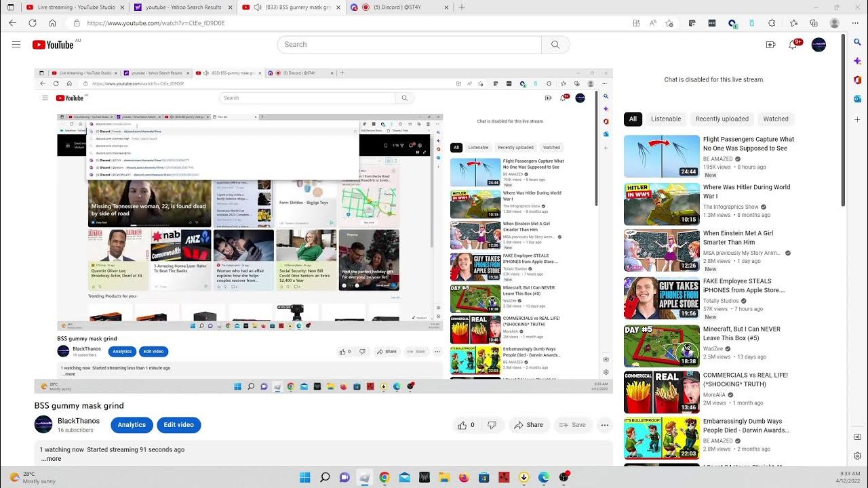Switch to the Discord @ST4Y tab
This screenshot has width=868, height=488.
point(397,7)
